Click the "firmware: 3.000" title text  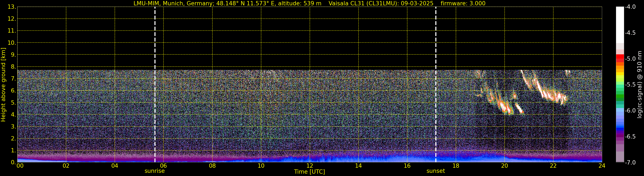point(463,3)
